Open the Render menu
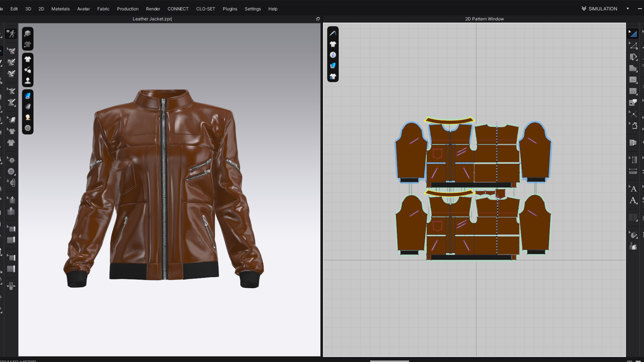This screenshot has height=362, width=644. (153, 9)
